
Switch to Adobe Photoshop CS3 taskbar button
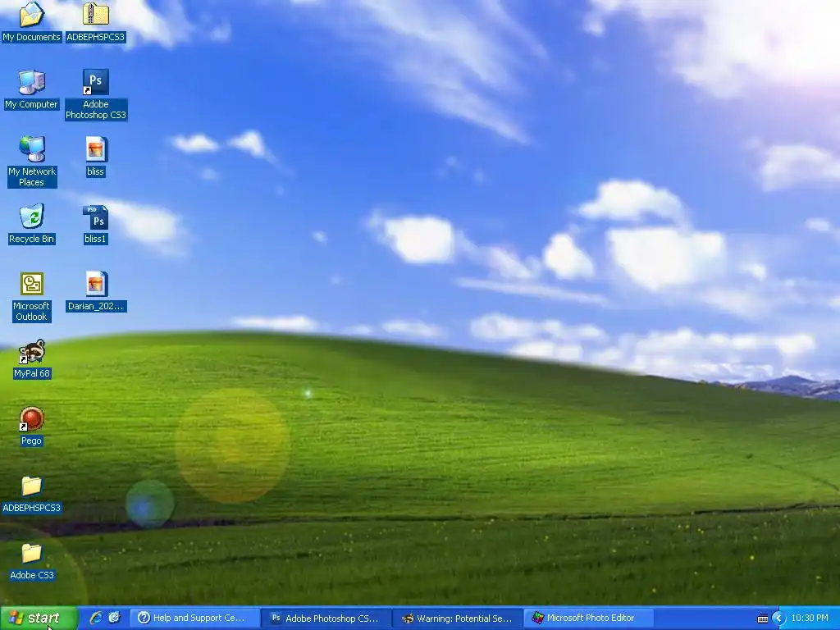click(326, 619)
